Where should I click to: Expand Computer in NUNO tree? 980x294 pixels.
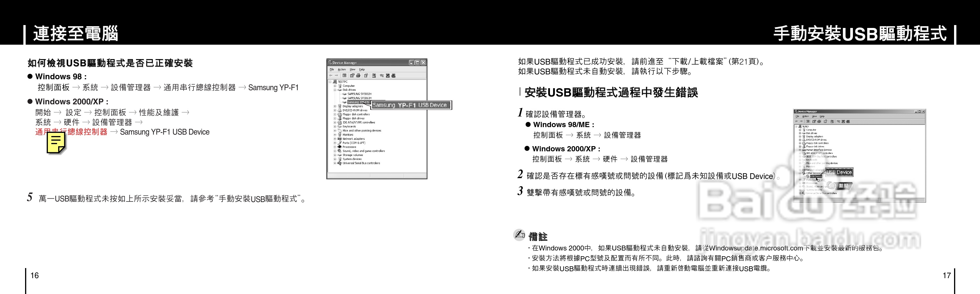point(800,130)
